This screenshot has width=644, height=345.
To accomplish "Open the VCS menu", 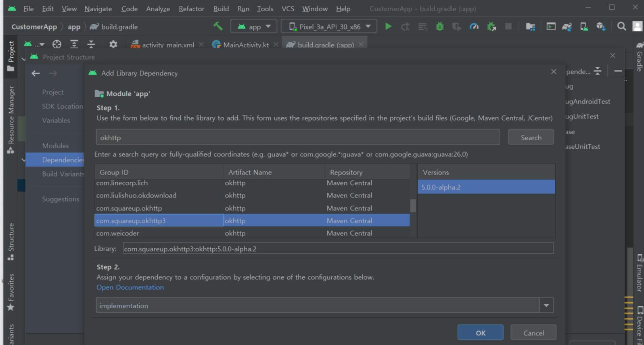I will click(288, 8).
